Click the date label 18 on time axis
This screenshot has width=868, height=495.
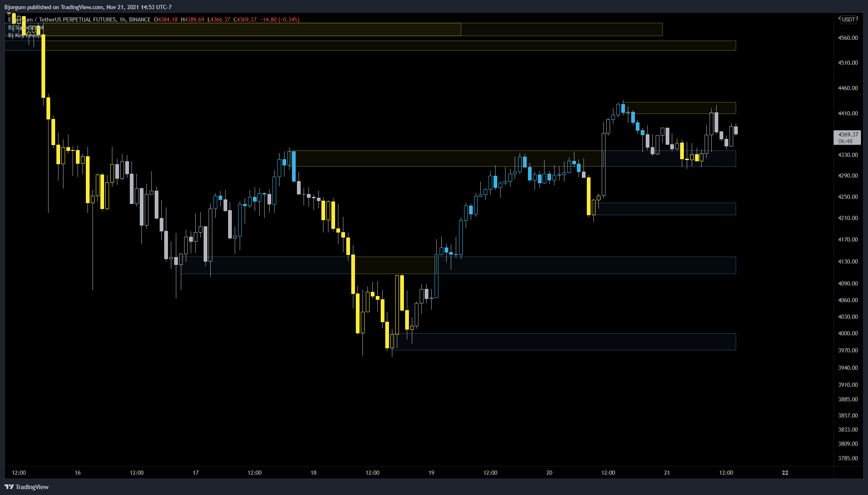(x=314, y=473)
